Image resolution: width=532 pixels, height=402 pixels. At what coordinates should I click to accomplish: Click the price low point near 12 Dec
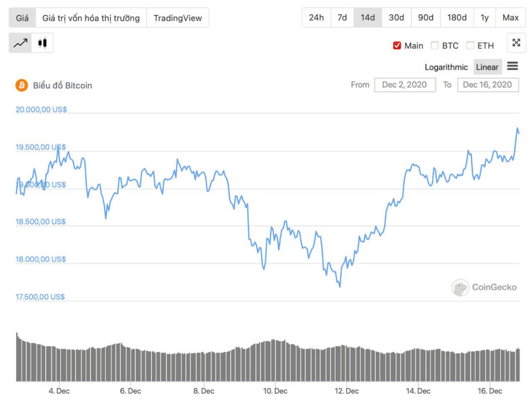340,287
